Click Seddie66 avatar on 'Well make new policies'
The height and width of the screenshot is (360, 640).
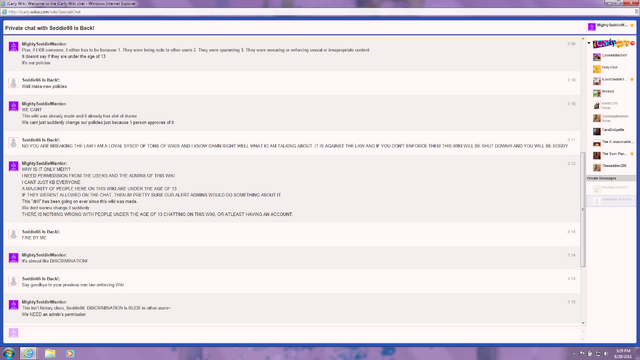pyautogui.click(x=13, y=83)
